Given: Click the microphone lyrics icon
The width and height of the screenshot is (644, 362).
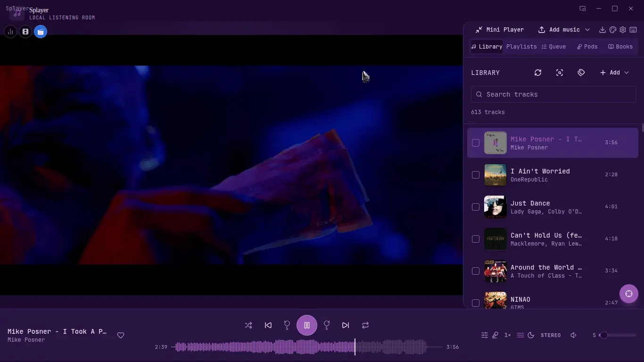Looking at the screenshot, I should pyautogui.click(x=495, y=335).
